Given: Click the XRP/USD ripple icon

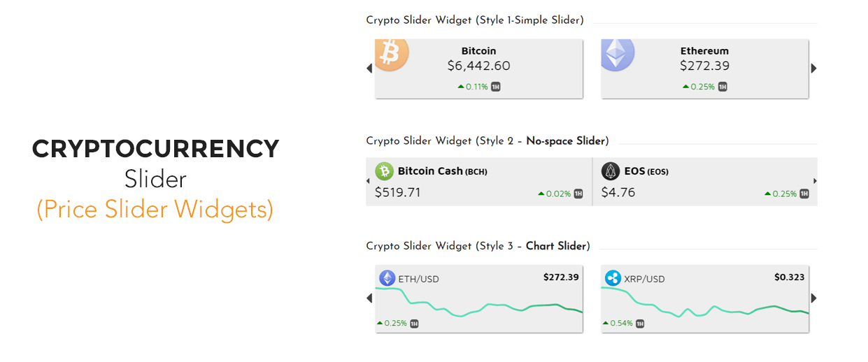Looking at the screenshot, I should click(x=613, y=278).
